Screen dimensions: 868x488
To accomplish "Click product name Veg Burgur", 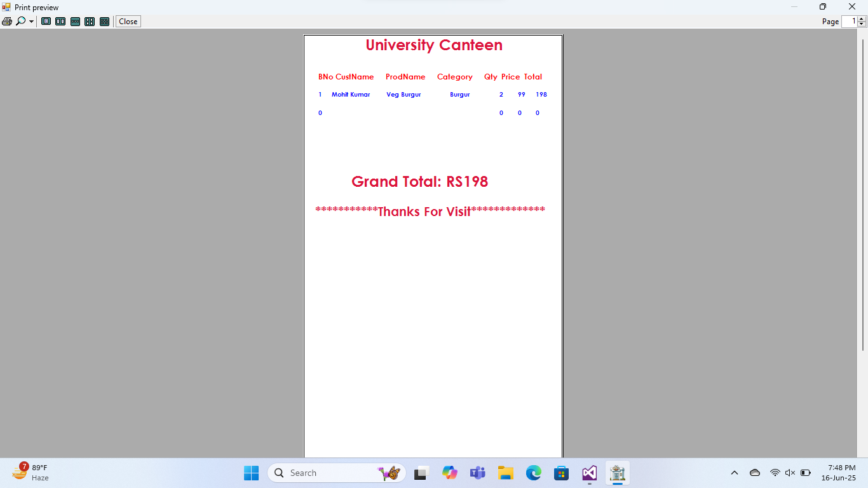I will 403,95.
